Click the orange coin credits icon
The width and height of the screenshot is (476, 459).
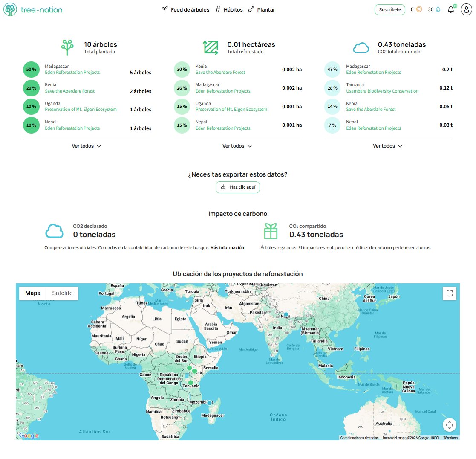click(419, 9)
